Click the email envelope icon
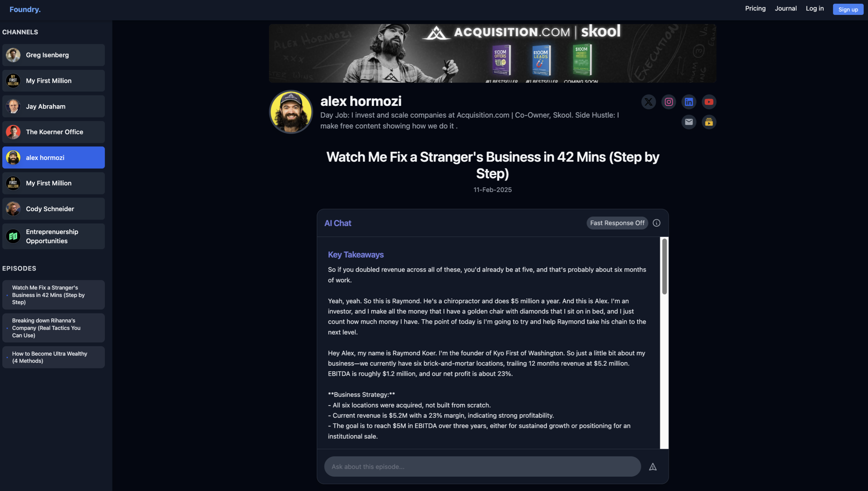 click(688, 122)
